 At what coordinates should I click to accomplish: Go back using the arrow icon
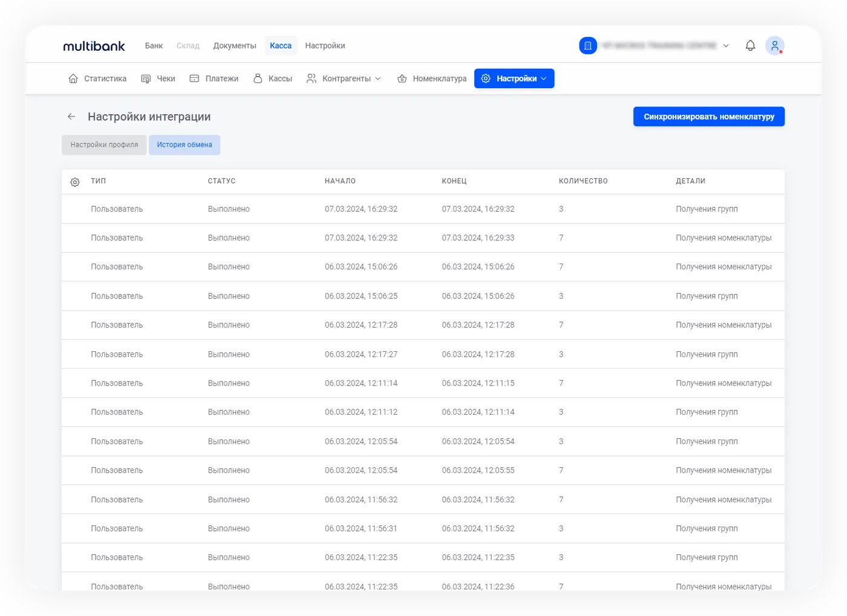point(71,117)
